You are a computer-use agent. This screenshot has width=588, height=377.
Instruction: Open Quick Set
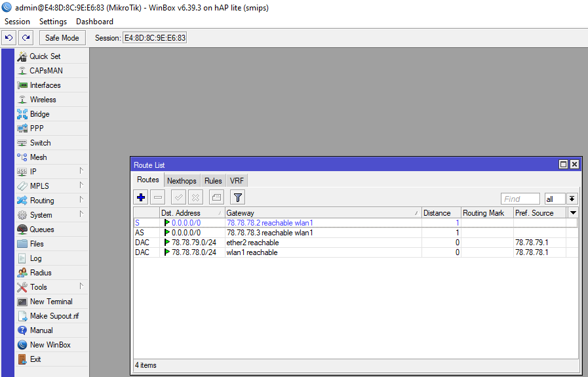click(52, 56)
